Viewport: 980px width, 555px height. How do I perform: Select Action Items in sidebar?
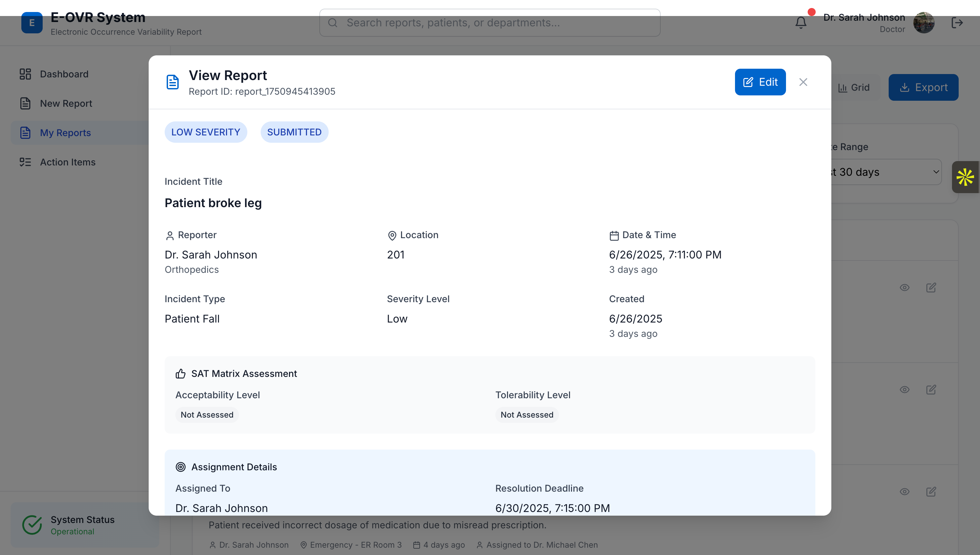67,162
